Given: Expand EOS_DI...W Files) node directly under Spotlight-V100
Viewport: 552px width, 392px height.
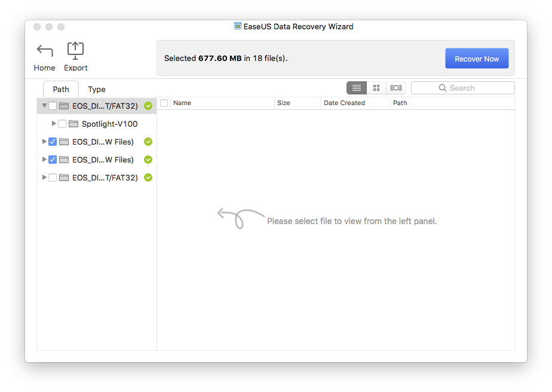Looking at the screenshot, I should coord(44,141).
